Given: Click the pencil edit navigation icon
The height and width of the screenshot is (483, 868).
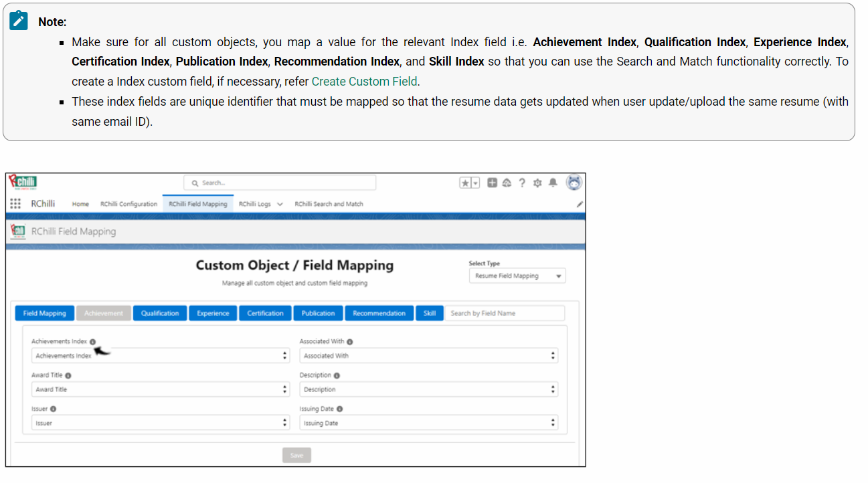Looking at the screenshot, I should (x=580, y=204).
